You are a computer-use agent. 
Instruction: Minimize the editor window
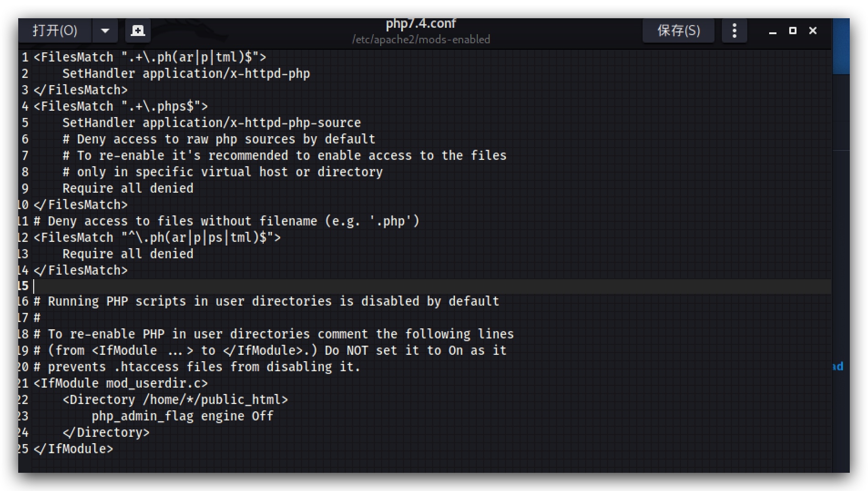click(x=773, y=31)
